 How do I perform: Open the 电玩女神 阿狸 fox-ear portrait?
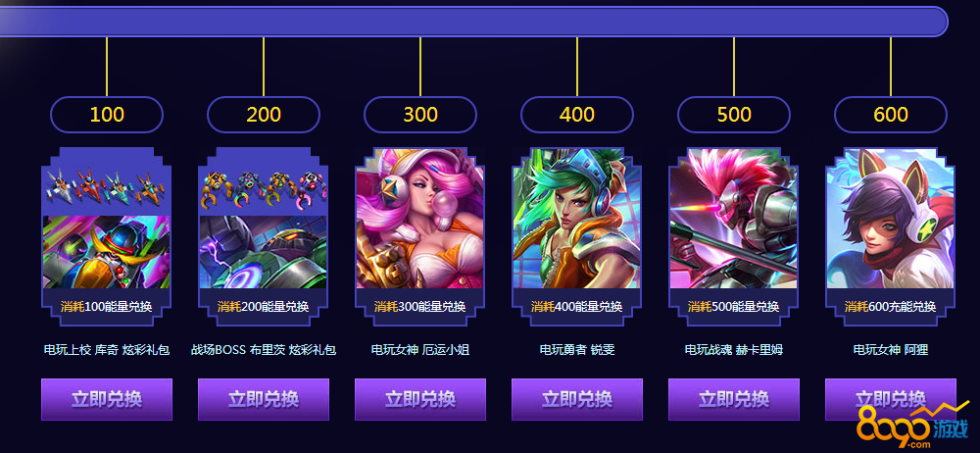[x=891, y=219]
